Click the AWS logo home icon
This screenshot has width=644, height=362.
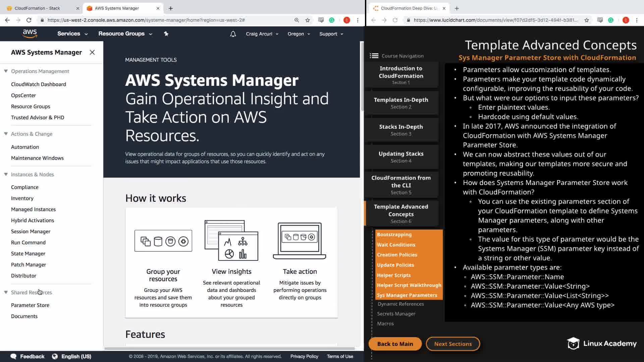tap(30, 34)
